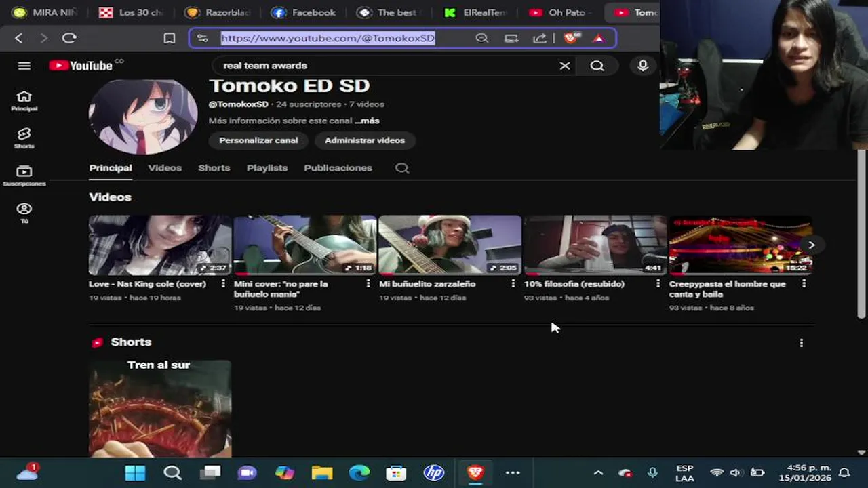The height and width of the screenshot is (488, 868).
Task: Switch to the Videos channel tab
Action: click(165, 168)
